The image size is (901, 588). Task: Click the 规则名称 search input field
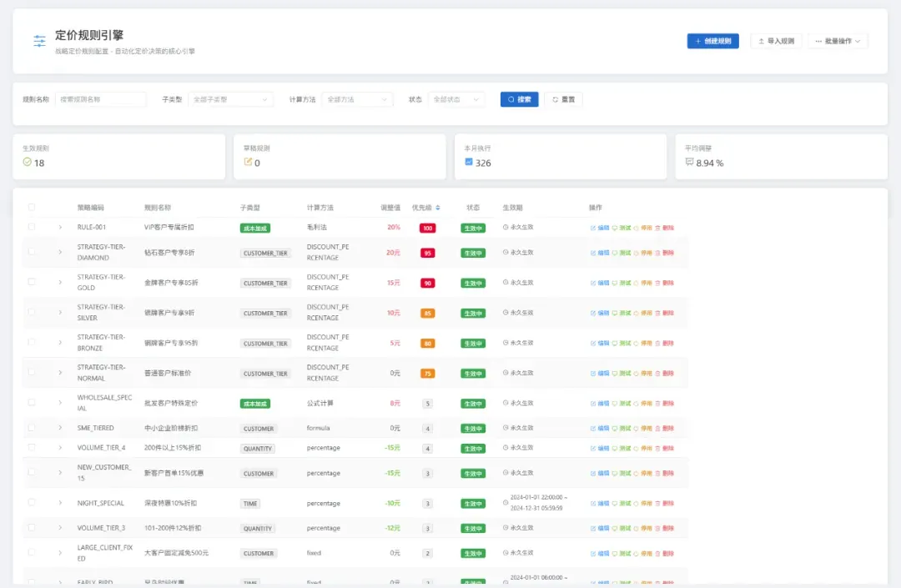tap(101, 99)
